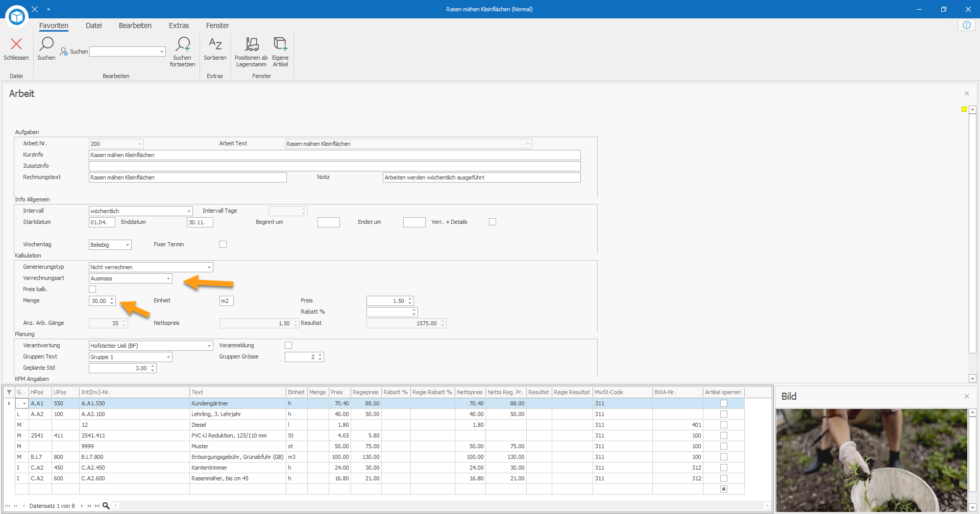Go to previous page of records in navigator
This screenshot has width=980, height=514.
point(16,506)
